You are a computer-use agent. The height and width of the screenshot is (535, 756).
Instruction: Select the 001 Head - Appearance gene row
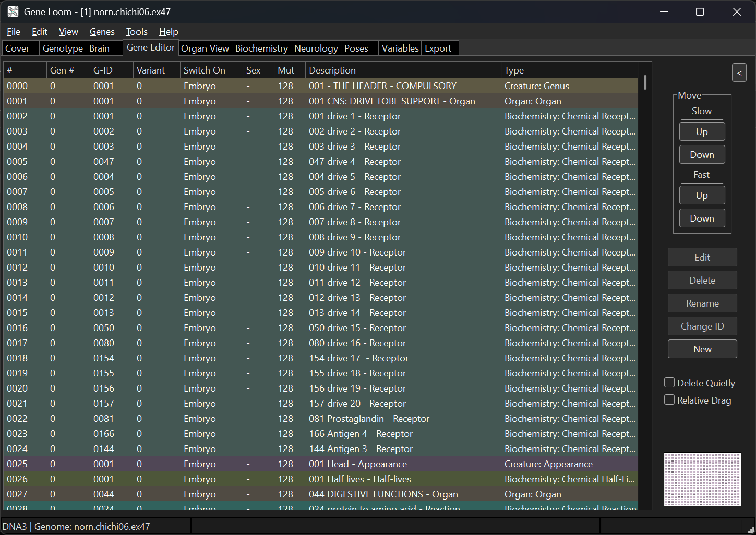(x=357, y=464)
